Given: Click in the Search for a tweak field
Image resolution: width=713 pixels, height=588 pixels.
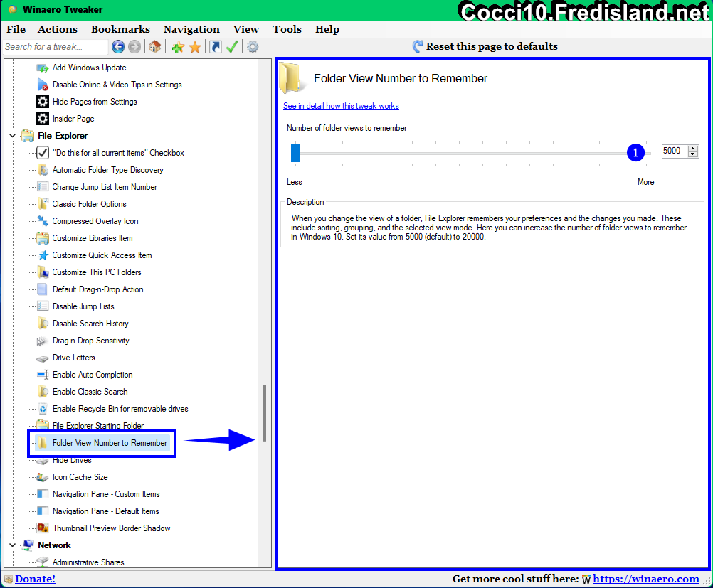Looking at the screenshot, I should [56, 47].
